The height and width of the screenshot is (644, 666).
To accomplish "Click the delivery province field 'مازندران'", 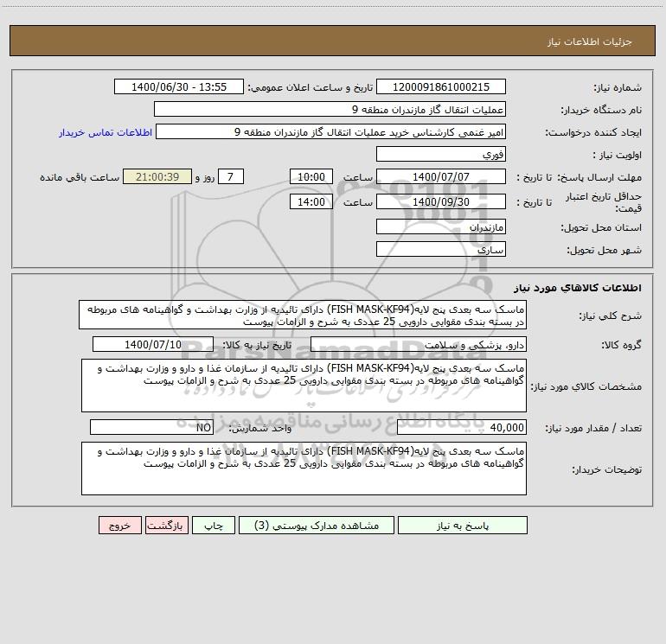I will pos(441,226).
